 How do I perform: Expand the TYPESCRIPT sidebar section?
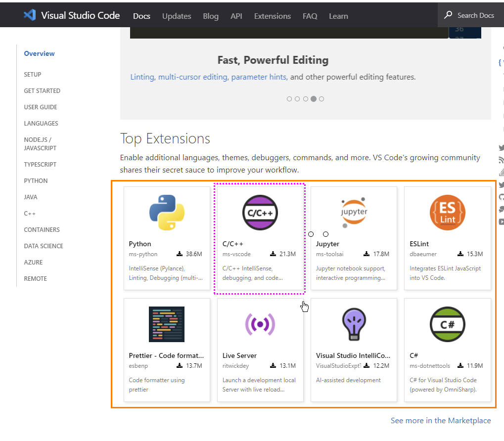click(x=40, y=165)
